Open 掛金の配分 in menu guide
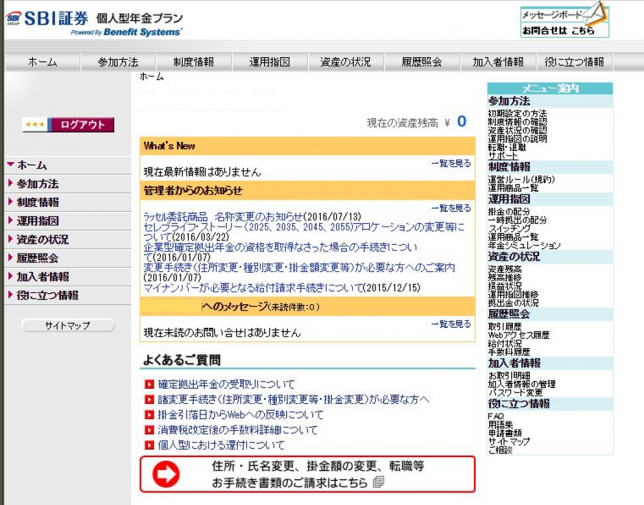The height and width of the screenshot is (505, 644). point(509,211)
